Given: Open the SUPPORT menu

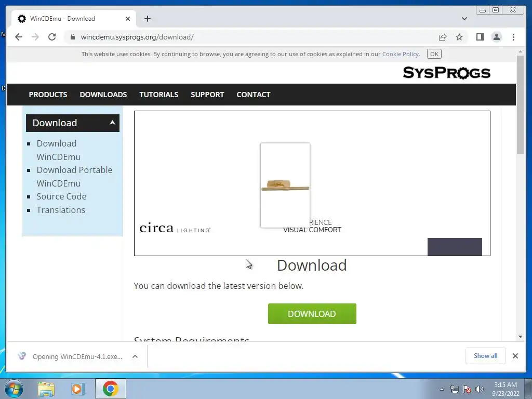Looking at the screenshot, I should [x=207, y=95].
